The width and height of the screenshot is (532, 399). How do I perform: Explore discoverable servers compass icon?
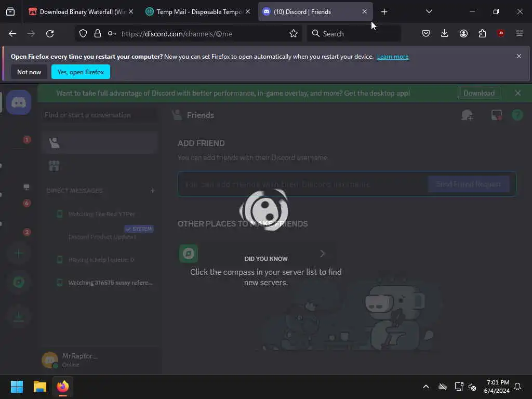point(19,282)
